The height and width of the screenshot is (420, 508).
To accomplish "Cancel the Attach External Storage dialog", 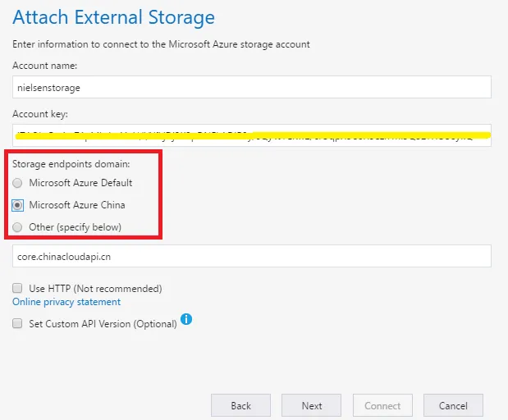I will (453, 405).
